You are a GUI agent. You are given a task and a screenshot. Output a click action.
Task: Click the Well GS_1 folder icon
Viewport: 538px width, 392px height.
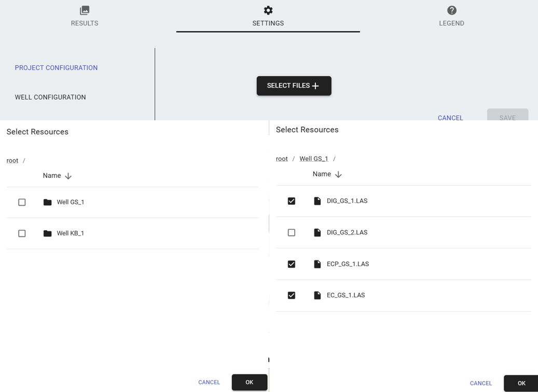(x=48, y=202)
